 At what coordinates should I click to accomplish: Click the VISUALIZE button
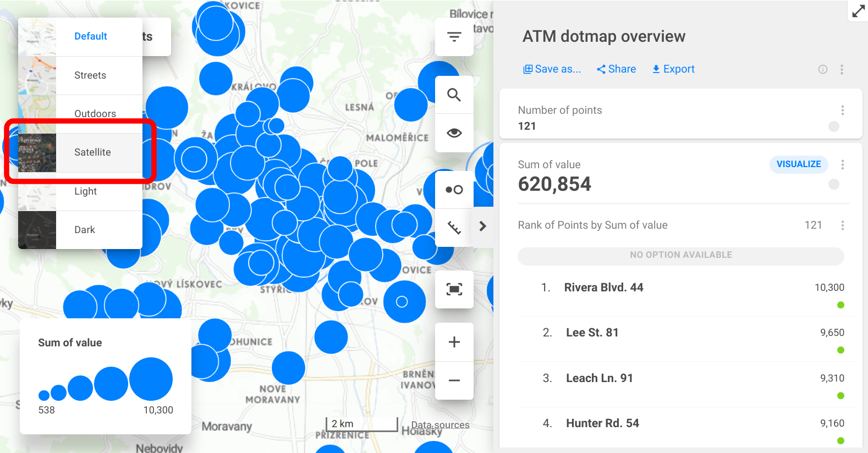coord(798,164)
